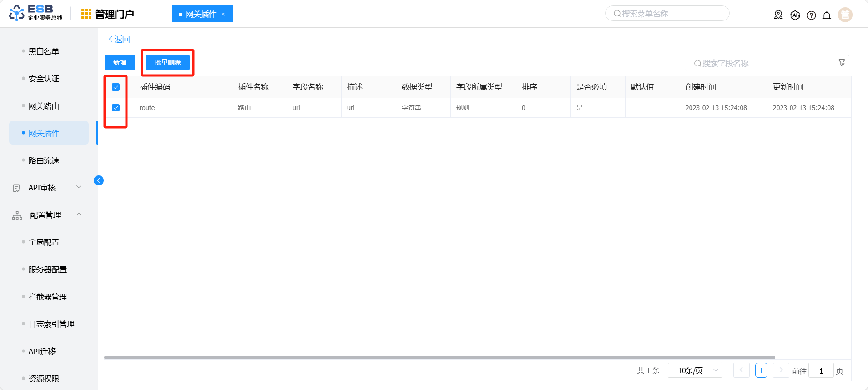Open the help question mark icon
The height and width of the screenshot is (390, 868).
tap(811, 15)
